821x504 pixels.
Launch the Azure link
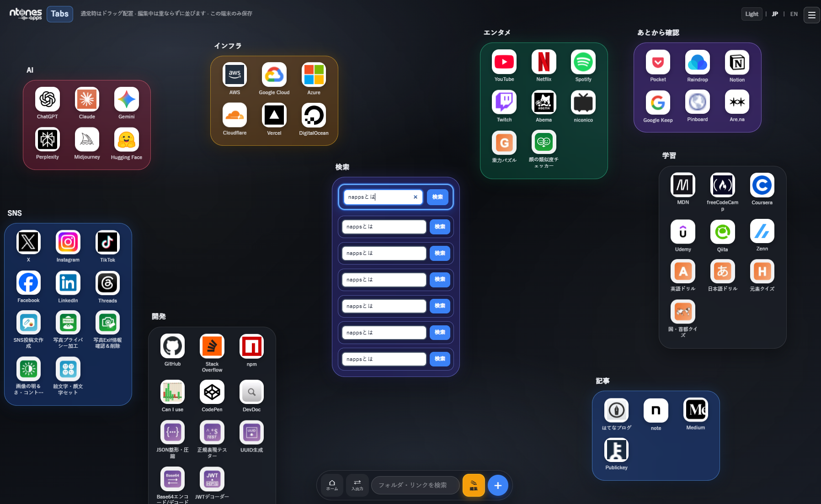point(314,74)
